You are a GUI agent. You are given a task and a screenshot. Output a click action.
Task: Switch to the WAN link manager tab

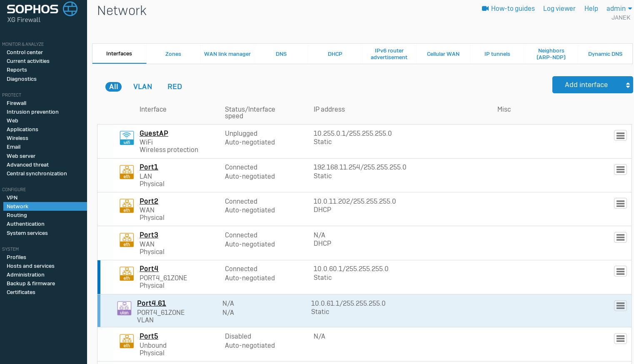[227, 54]
